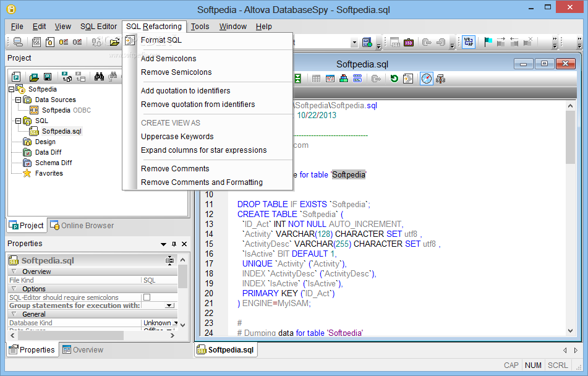Click the first yellow data comparison toolbar icon
The height and width of the screenshot is (376, 588).
click(63, 42)
